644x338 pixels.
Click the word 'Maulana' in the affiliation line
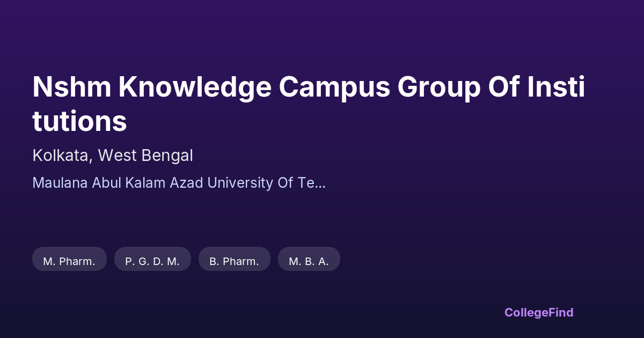click(x=60, y=183)
